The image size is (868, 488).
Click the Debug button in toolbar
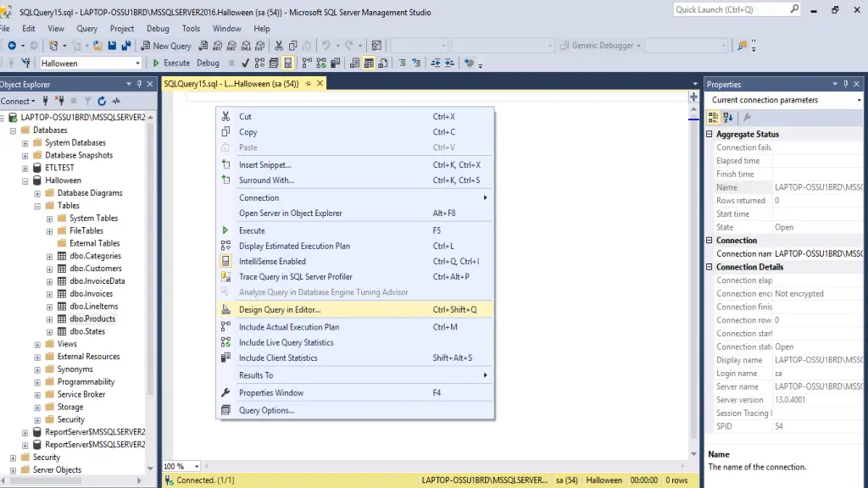[x=209, y=63]
